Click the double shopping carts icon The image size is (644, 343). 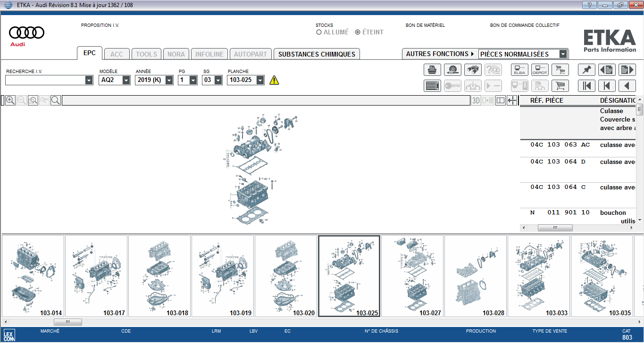coord(560,70)
